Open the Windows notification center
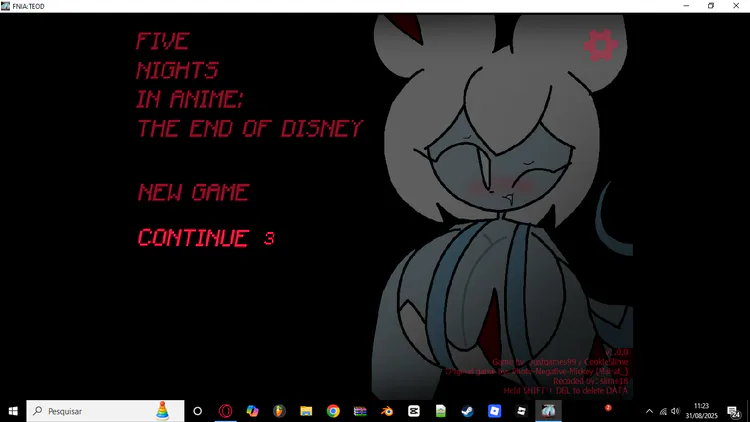750x422 pixels. coord(733,411)
